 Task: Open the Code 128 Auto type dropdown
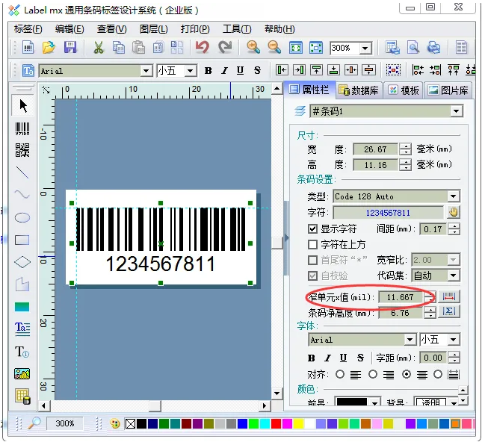[453, 196]
